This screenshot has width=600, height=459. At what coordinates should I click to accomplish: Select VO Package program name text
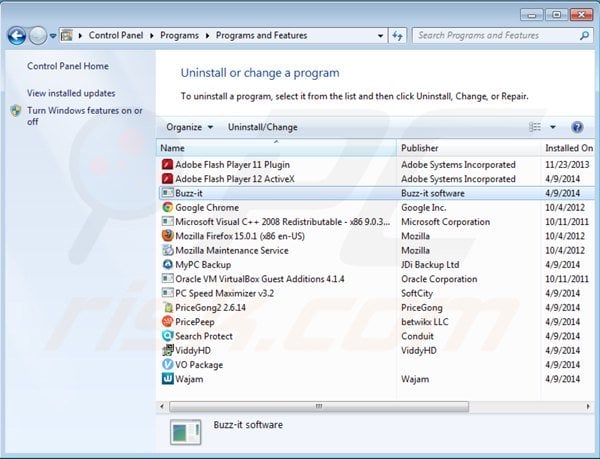(x=199, y=365)
